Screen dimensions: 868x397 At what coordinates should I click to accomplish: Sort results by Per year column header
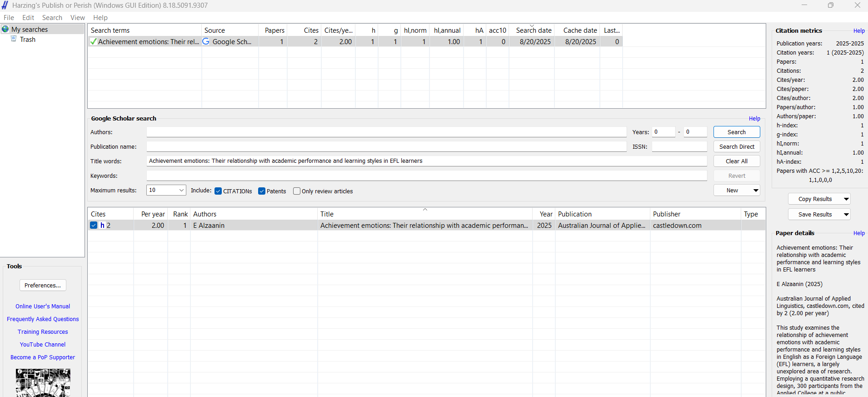click(150, 214)
